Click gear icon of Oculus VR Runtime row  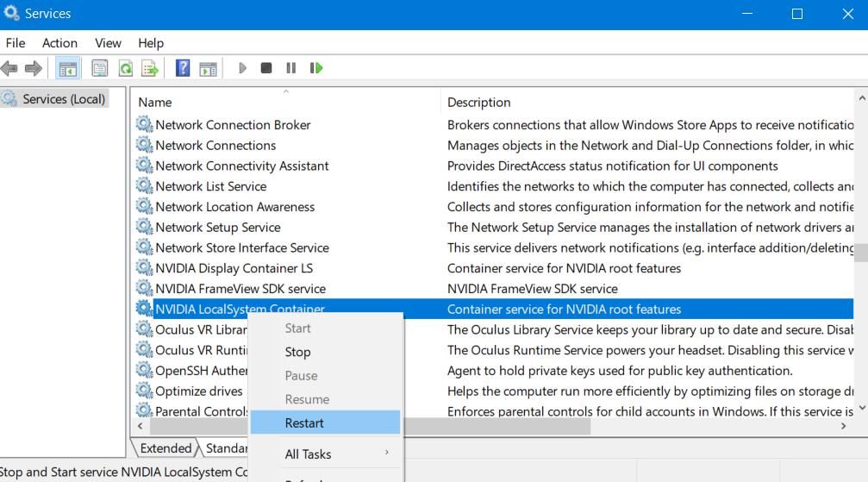[x=145, y=349]
